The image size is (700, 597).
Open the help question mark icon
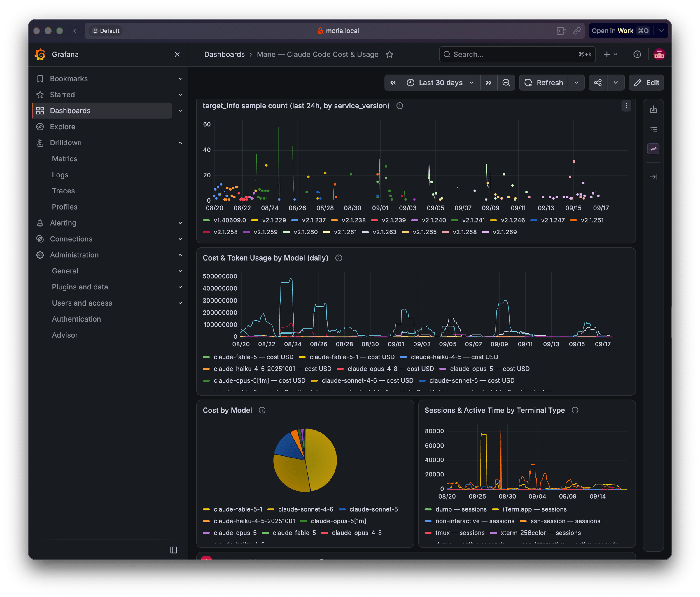coord(637,55)
